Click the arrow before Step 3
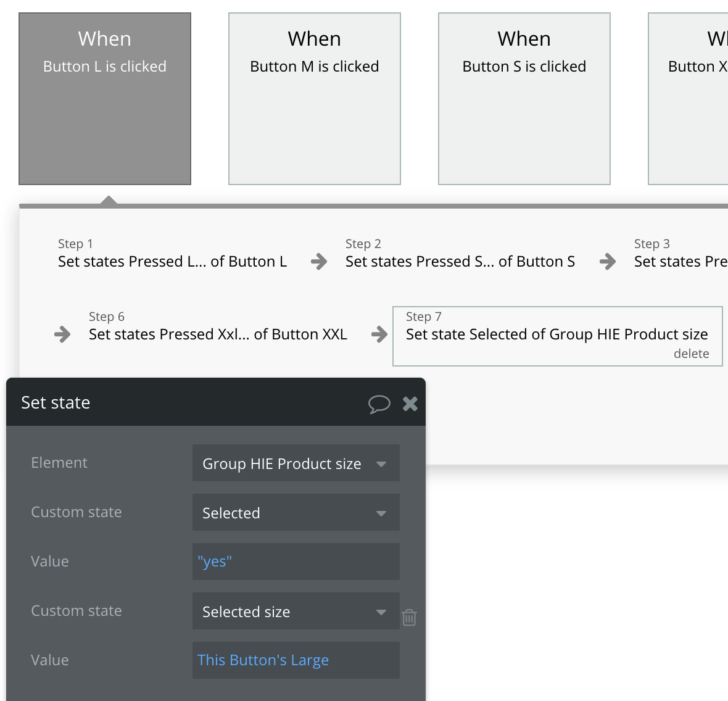The width and height of the screenshot is (728, 701). 608,262
